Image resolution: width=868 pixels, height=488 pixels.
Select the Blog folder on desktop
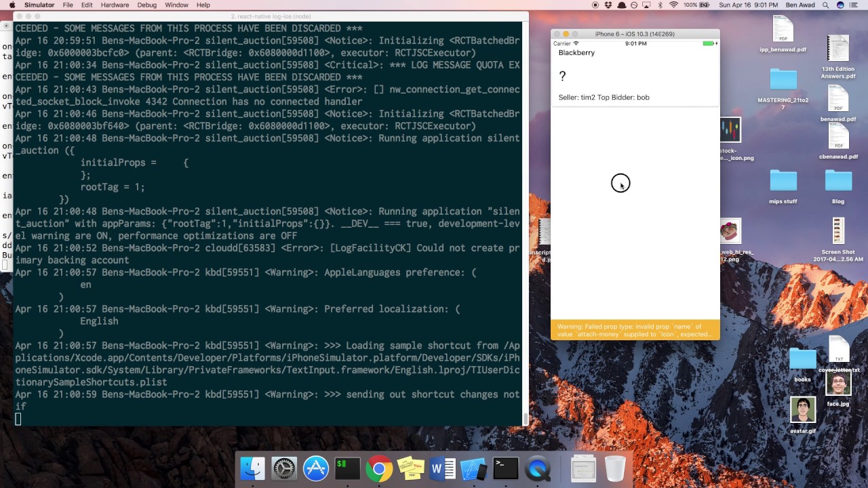pos(838,187)
